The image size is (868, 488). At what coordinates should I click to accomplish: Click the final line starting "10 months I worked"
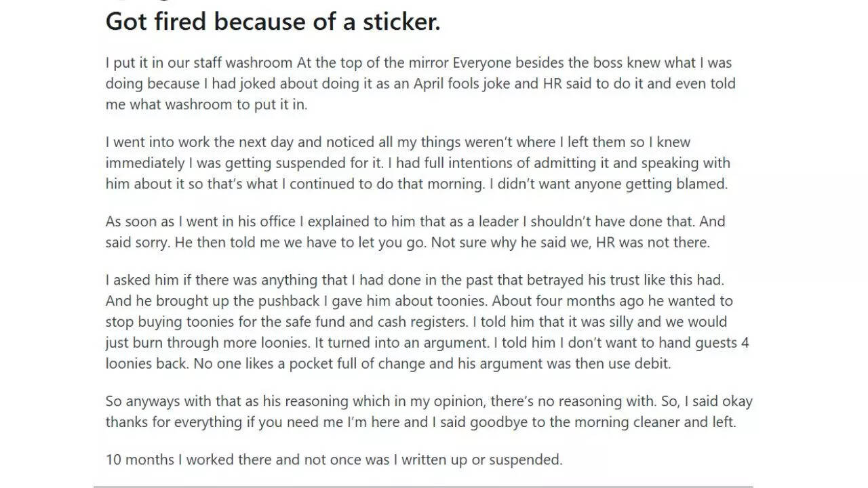point(334,460)
